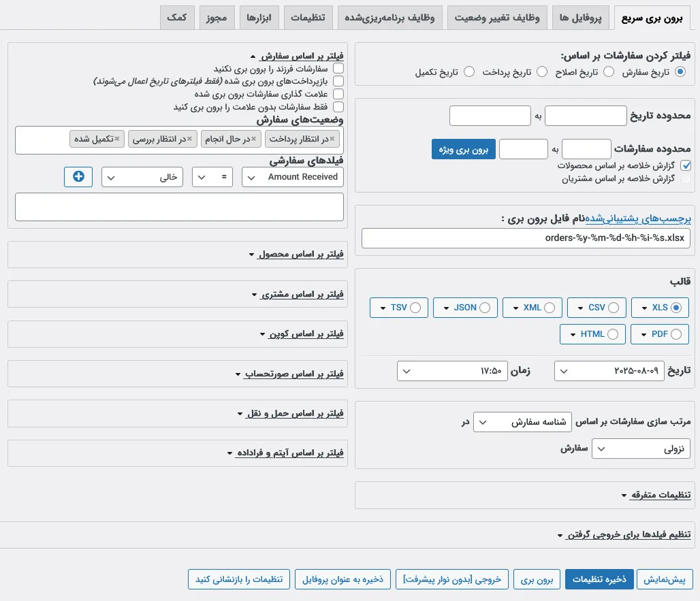
Task: Choose the CSV format radio
Action: click(614, 308)
